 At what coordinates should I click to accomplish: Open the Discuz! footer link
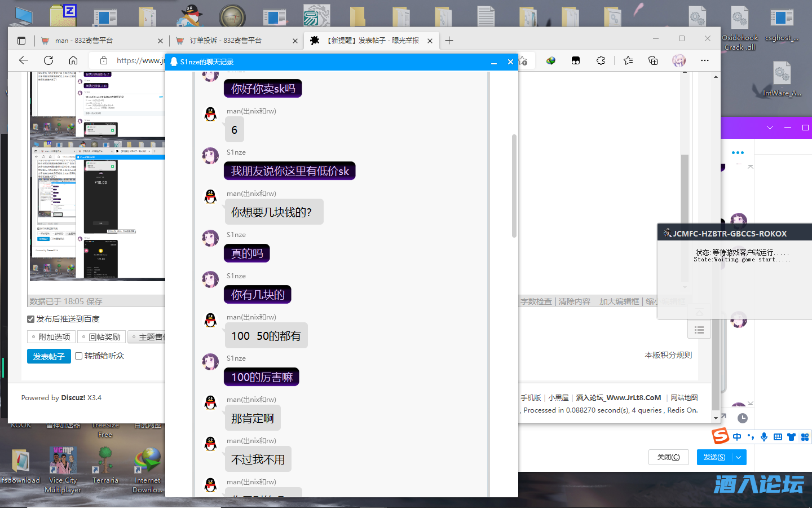pyautogui.click(x=73, y=397)
